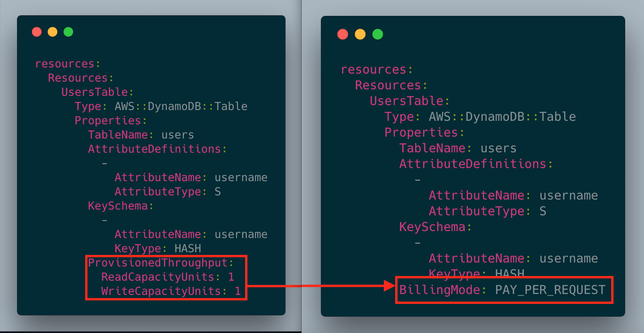Click the top-level resources key in left window
The image size is (644, 333).
[64, 64]
